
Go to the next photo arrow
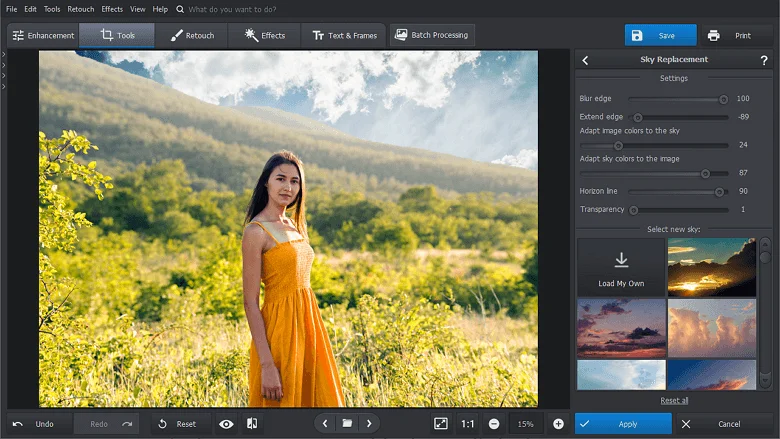(369, 424)
